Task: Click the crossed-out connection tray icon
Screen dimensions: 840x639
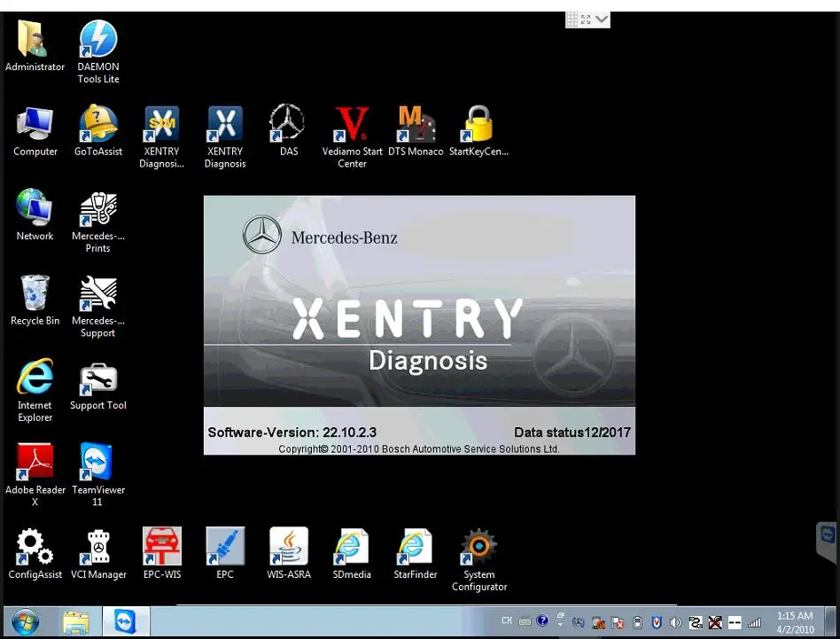Action: click(715, 622)
